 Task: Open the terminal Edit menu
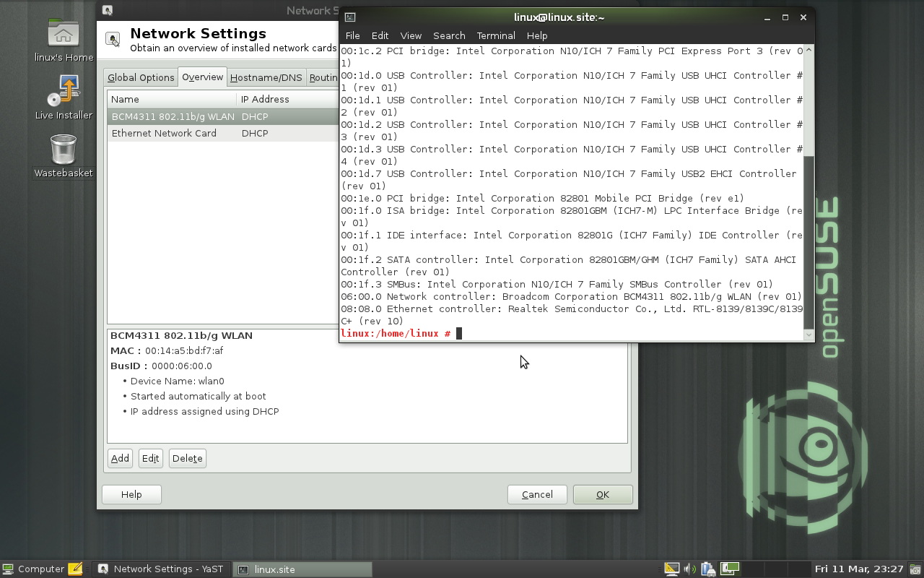pos(380,35)
